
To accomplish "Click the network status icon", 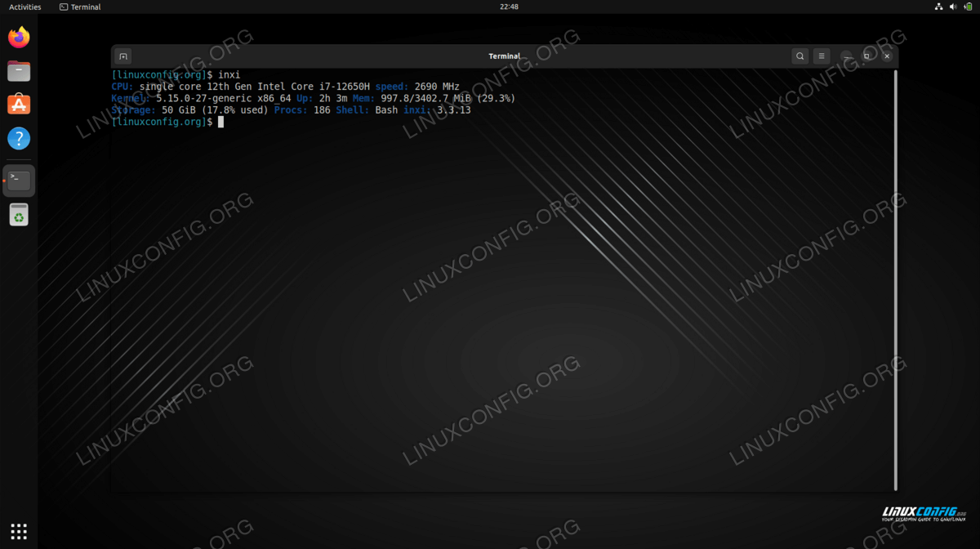I will [938, 7].
